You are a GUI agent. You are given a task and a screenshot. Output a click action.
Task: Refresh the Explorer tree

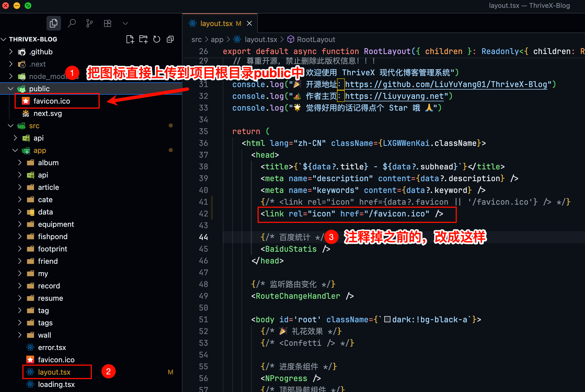[157, 39]
